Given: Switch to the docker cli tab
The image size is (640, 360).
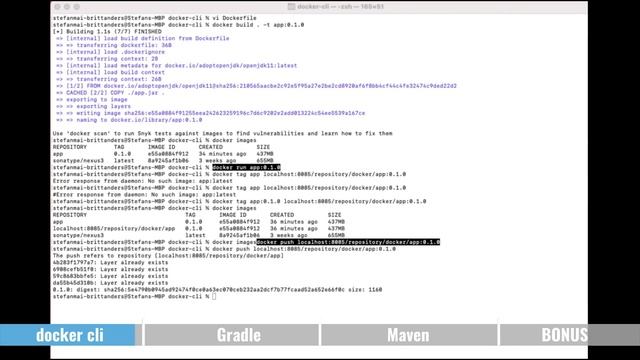Looking at the screenshot, I should coord(67,335).
